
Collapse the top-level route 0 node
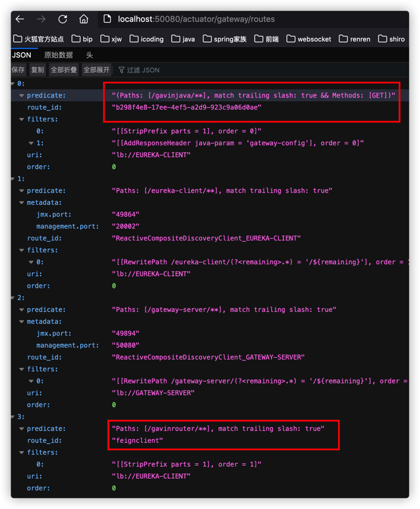click(13, 84)
